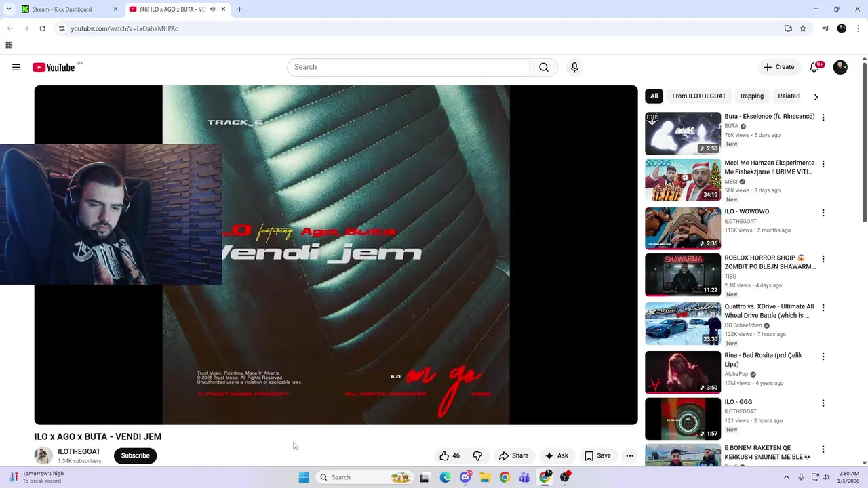Open Buta - Ekselence video thumbnail
The image size is (868, 488).
(x=683, y=134)
